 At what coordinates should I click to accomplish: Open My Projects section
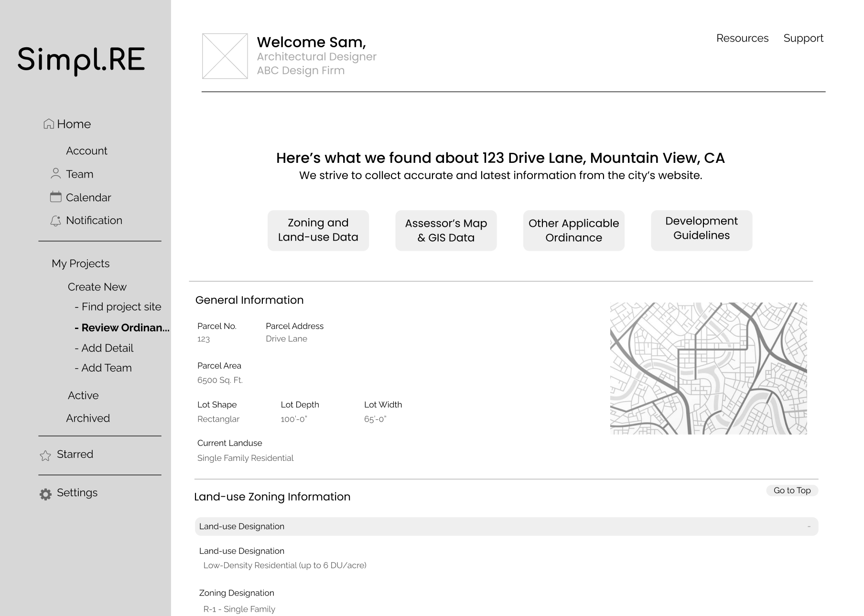point(80,264)
